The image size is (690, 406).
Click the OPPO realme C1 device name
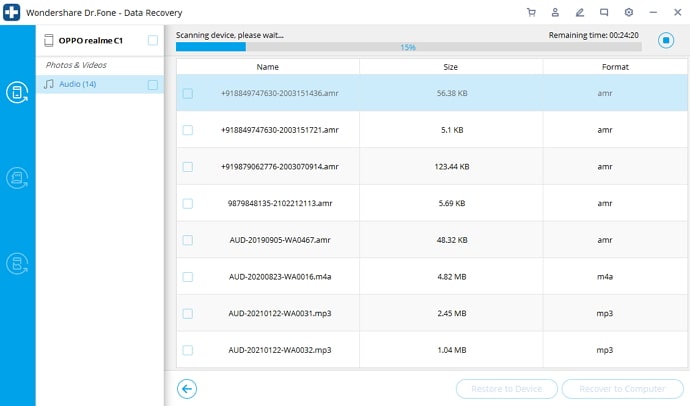tap(91, 40)
